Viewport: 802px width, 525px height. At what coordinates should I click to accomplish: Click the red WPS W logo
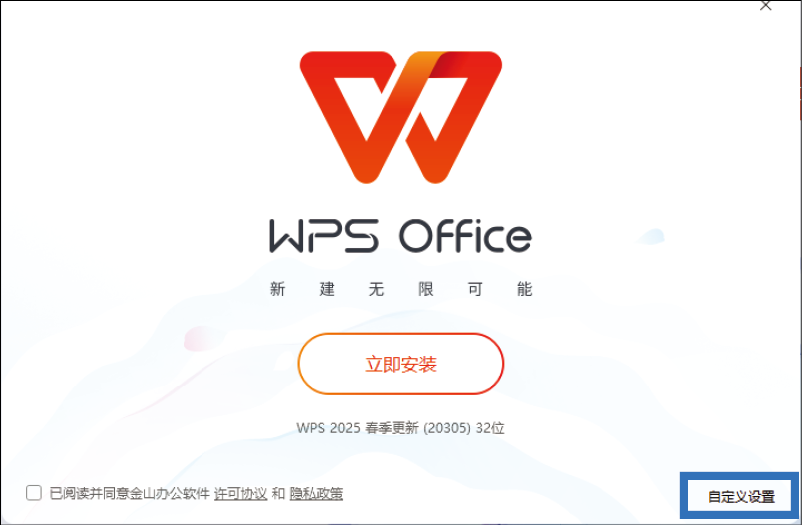pyautogui.click(x=400, y=117)
